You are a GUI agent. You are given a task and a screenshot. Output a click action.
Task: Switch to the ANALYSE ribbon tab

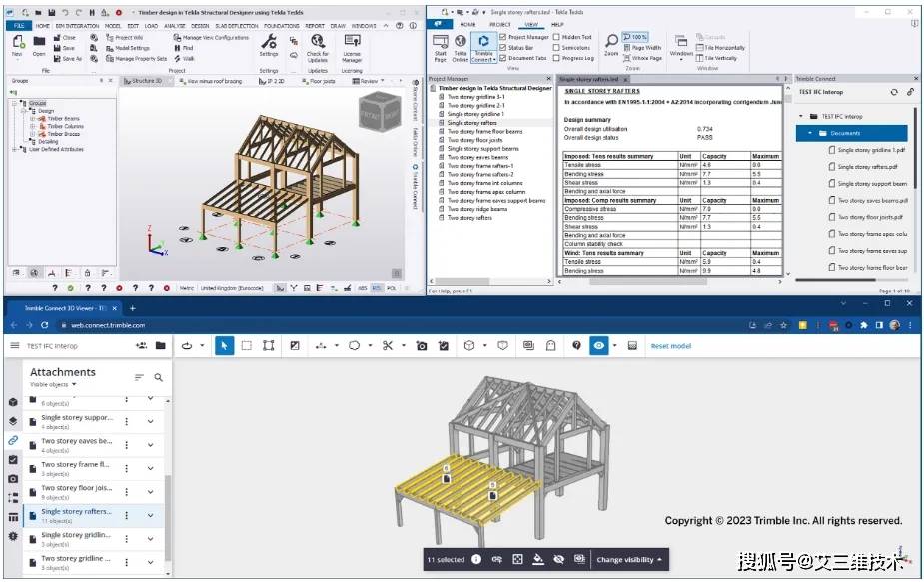point(174,26)
